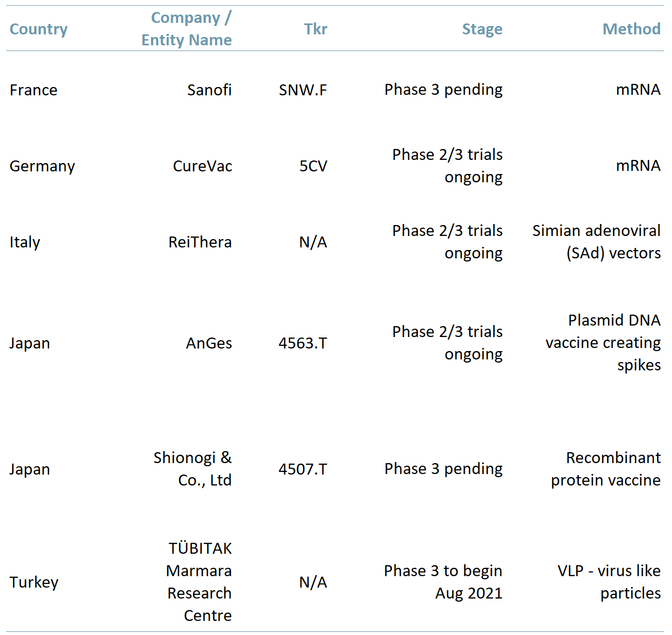The width and height of the screenshot is (672, 635).
Task: Click the AnGes company cell
Action: [x=209, y=343]
